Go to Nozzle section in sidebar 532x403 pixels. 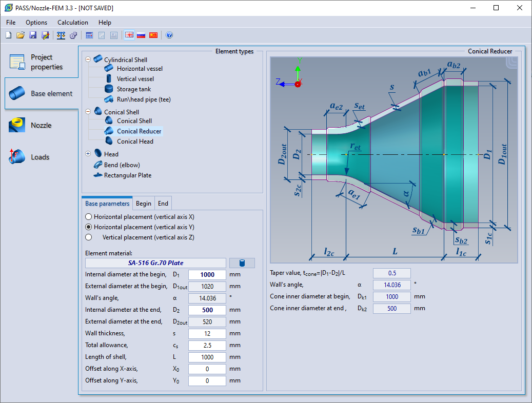(42, 125)
